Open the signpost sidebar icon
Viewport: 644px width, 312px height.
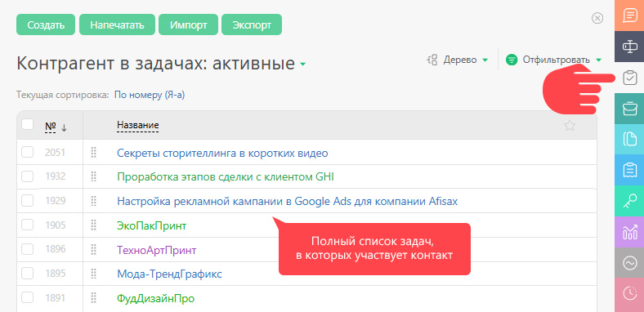coord(629,47)
